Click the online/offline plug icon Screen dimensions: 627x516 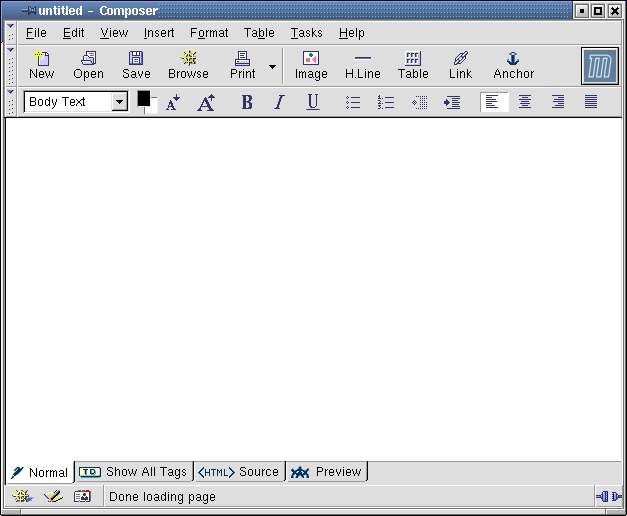[609, 496]
